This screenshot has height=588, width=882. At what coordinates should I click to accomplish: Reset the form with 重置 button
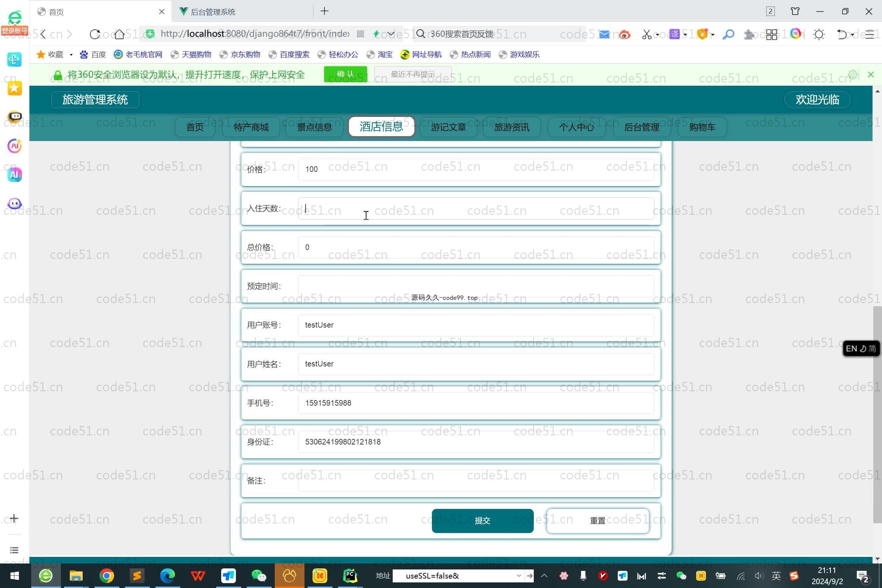[598, 520]
